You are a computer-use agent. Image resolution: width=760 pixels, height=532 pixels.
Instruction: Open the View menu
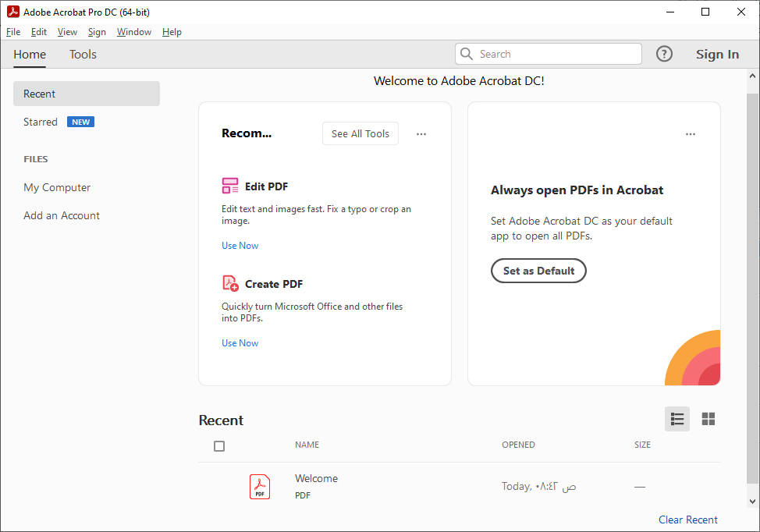pos(67,32)
